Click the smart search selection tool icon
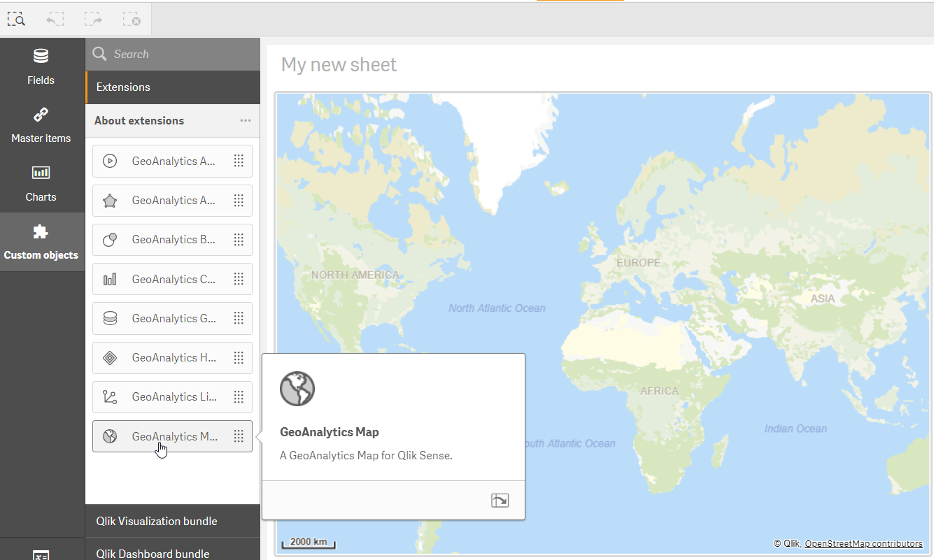 [16, 19]
